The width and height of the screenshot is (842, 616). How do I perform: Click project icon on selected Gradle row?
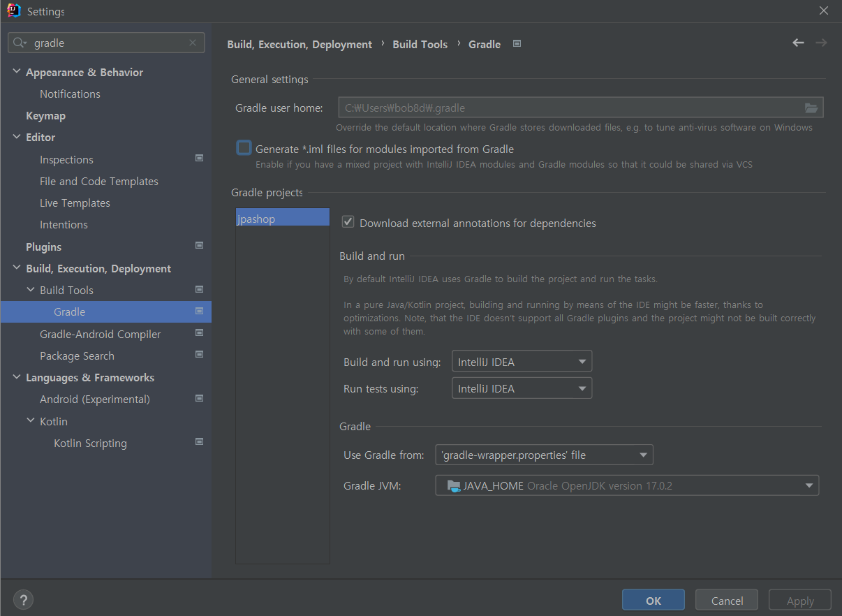[199, 311]
